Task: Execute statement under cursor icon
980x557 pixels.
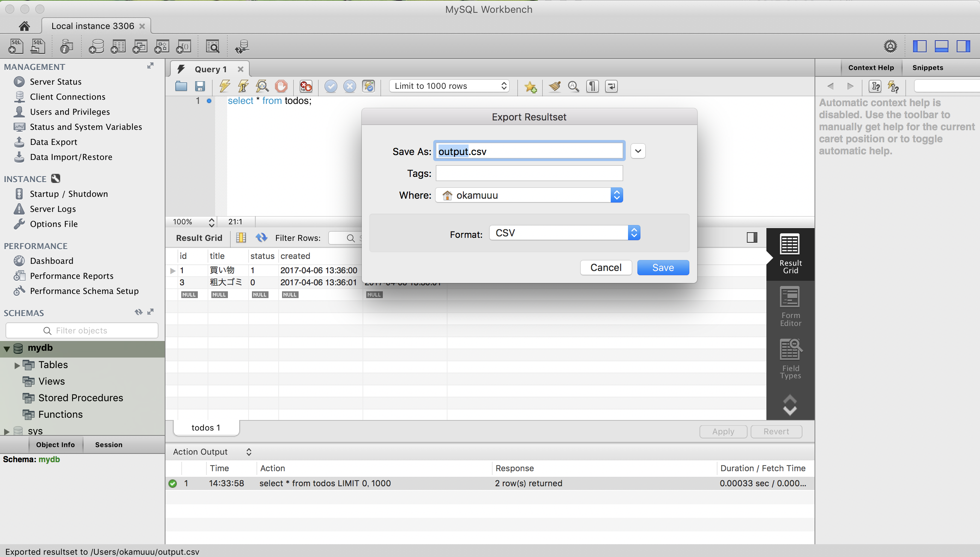Action: click(243, 86)
